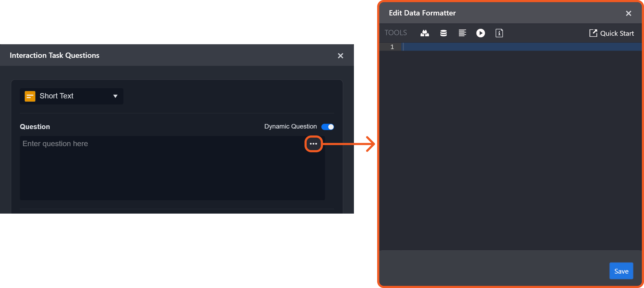Viewport: 644px width, 288px height.
Task: Click the Dynamic Question label text
Action: click(x=290, y=126)
